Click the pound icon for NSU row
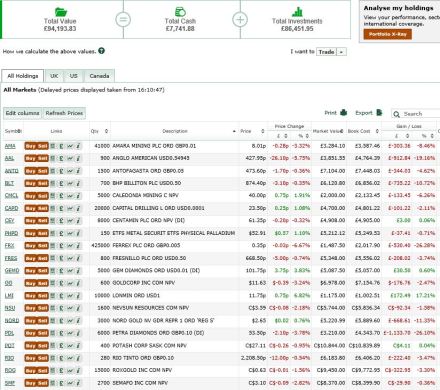This screenshot has height=390, width=440. [61, 308]
